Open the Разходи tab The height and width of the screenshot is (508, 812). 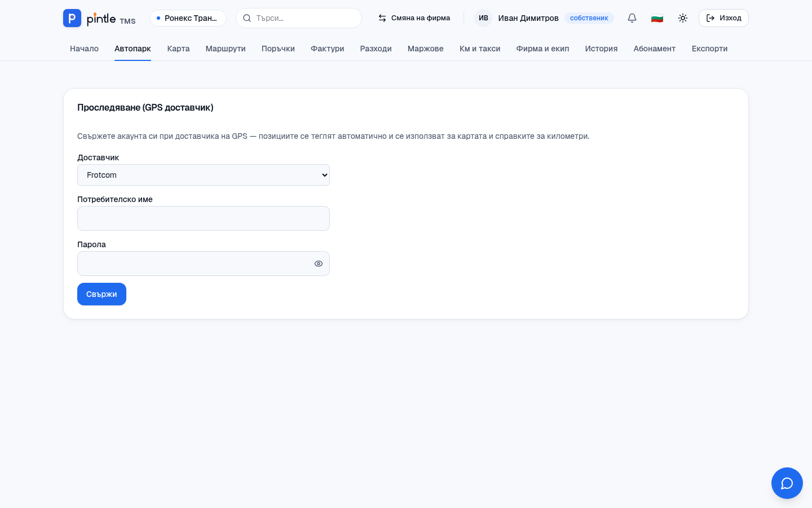(x=376, y=49)
